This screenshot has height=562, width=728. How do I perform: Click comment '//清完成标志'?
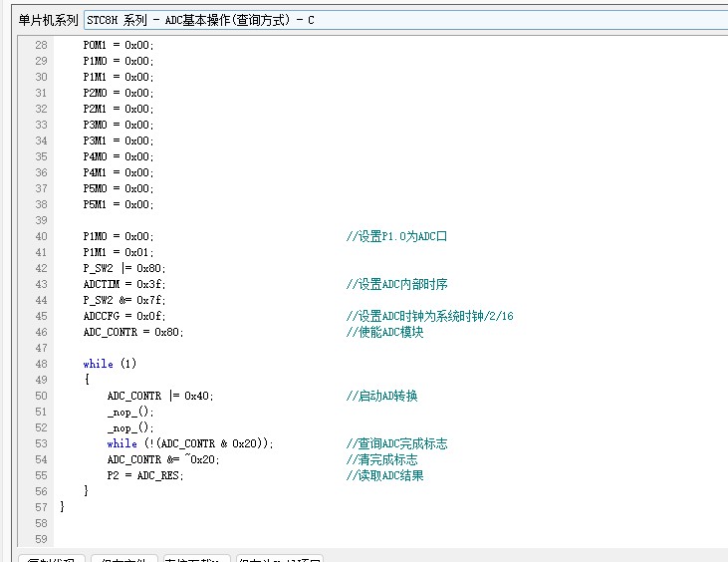[381, 459]
